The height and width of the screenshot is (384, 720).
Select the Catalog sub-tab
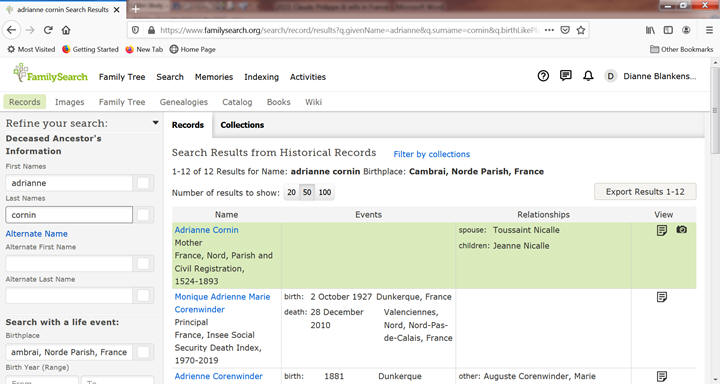[x=237, y=102]
